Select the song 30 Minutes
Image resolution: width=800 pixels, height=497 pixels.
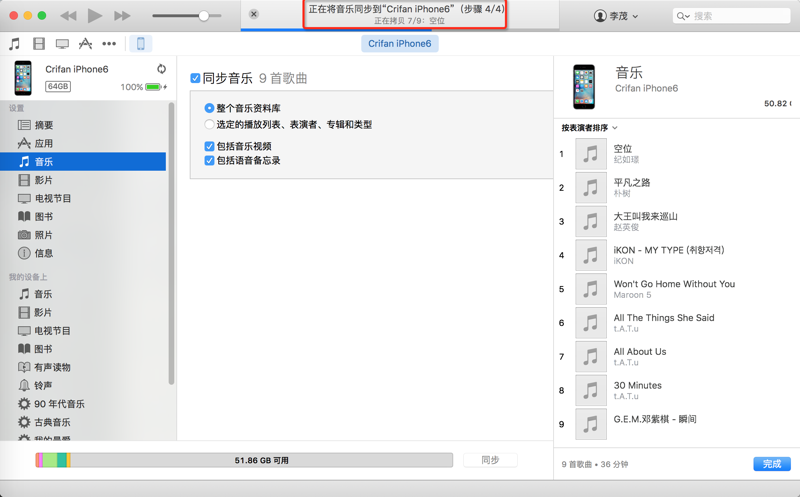[x=677, y=390]
